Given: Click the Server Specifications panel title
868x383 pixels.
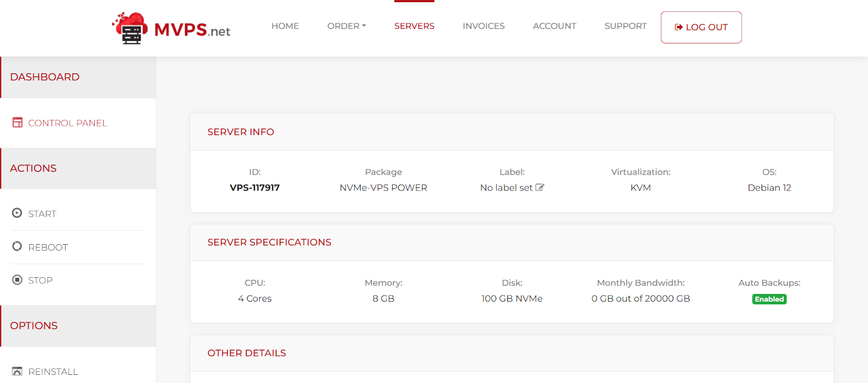Looking at the screenshot, I should pos(269,242).
